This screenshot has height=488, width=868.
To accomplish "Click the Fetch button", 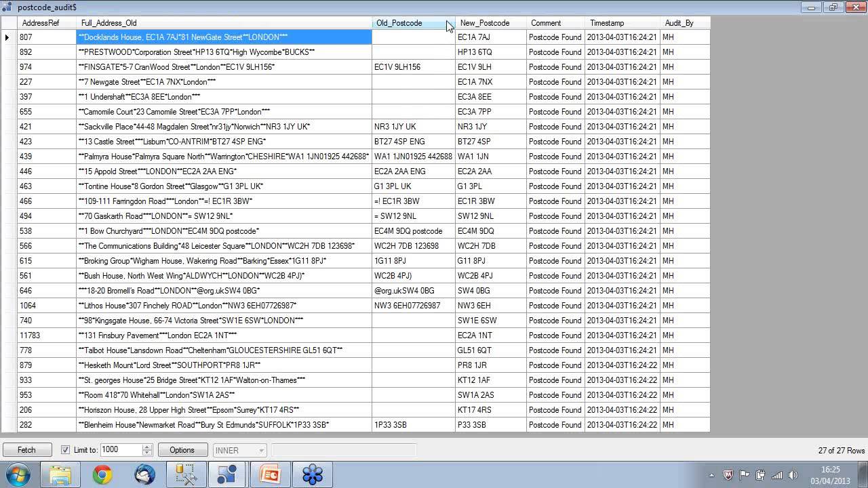I will [x=26, y=450].
